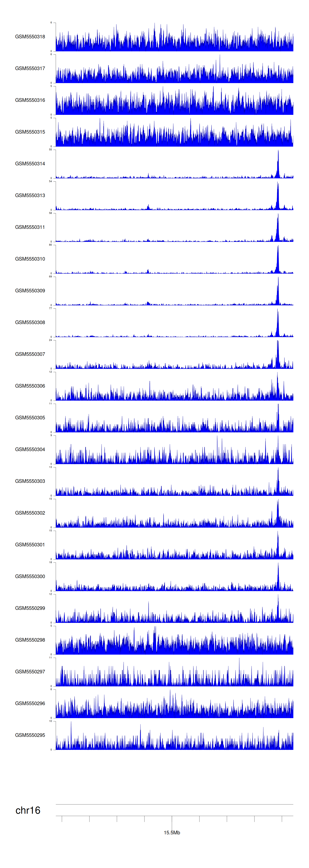
Task: Pick the GSM5550298 track label
Action: coord(30,640)
